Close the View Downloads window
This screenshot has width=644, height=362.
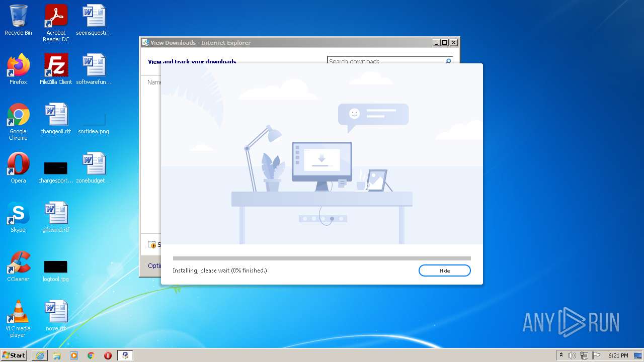(x=454, y=43)
